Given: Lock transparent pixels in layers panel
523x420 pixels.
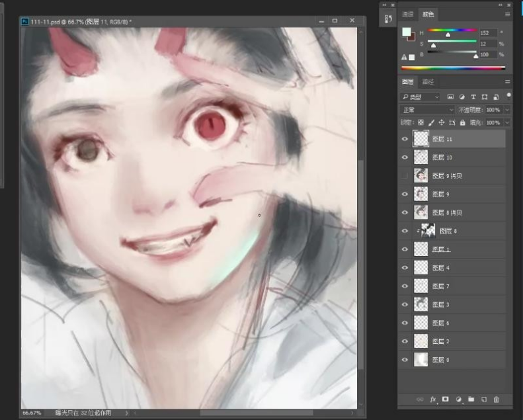Looking at the screenshot, I should pyautogui.click(x=421, y=122).
